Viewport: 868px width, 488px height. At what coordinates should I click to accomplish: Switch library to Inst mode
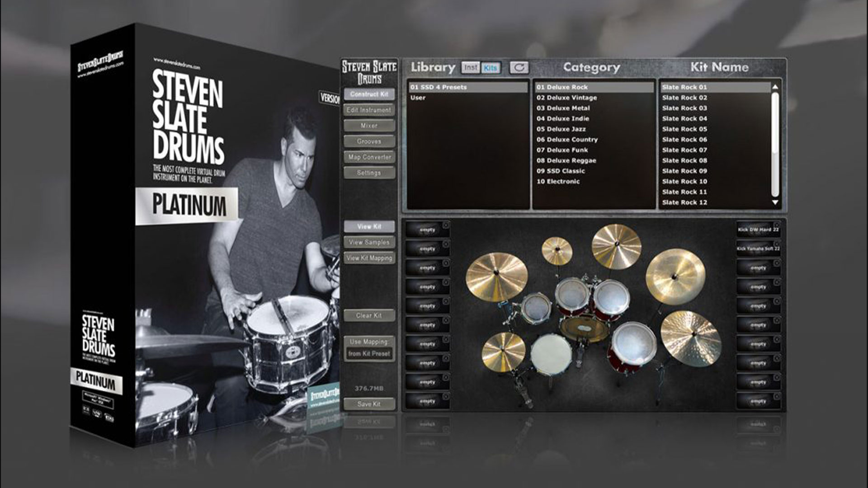coord(470,68)
